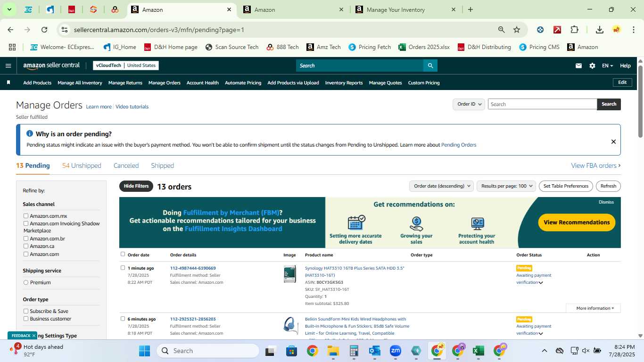Open the browser zoom magnifier icon
Image resolution: width=644 pixels, height=362 pixels.
point(502,30)
